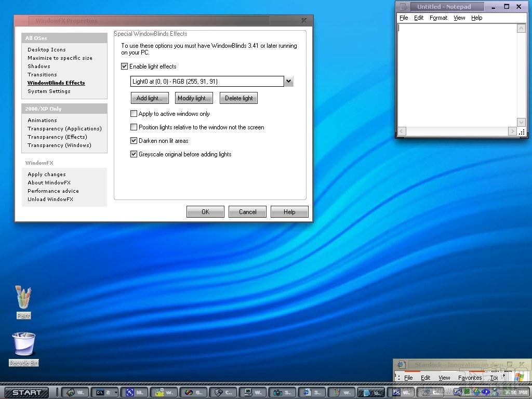The width and height of the screenshot is (532, 399).
Task: Click the Modify light button
Action: tap(194, 98)
